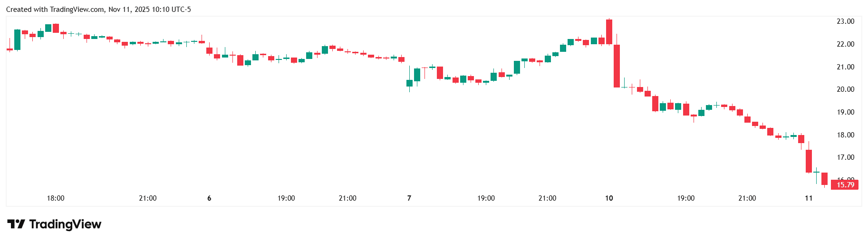The width and height of the screenshot is (868, 242).
Task: Click the TradingView wordmark text
Action: 65,224
